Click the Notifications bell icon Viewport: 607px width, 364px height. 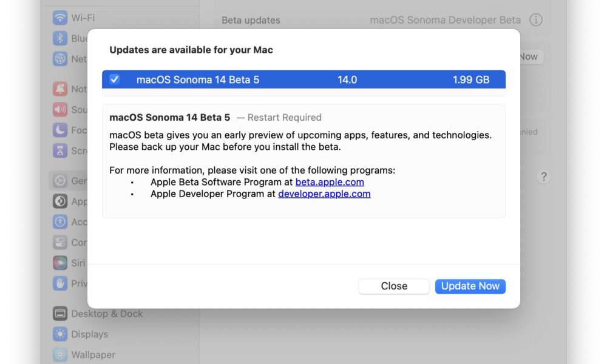pos(60,89)
